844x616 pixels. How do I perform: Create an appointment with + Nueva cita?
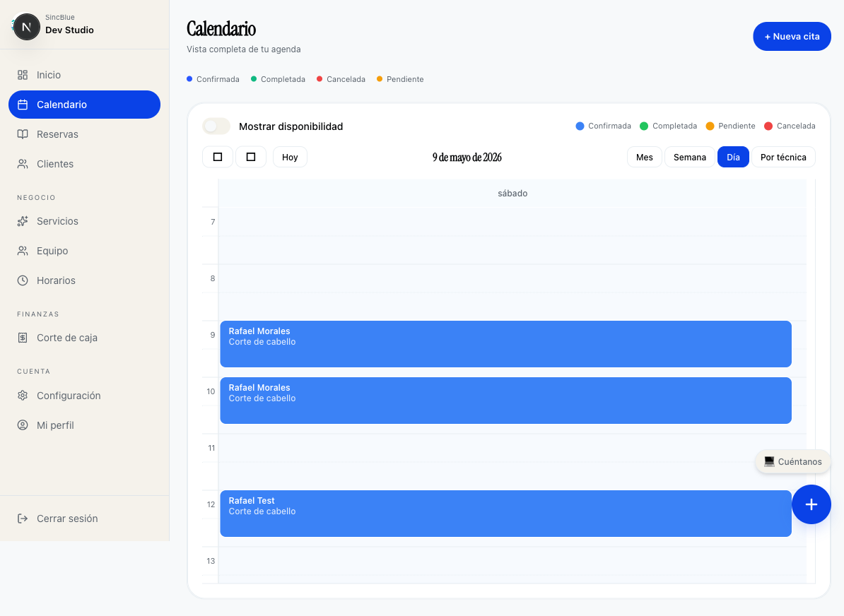[x=792, y=37]
